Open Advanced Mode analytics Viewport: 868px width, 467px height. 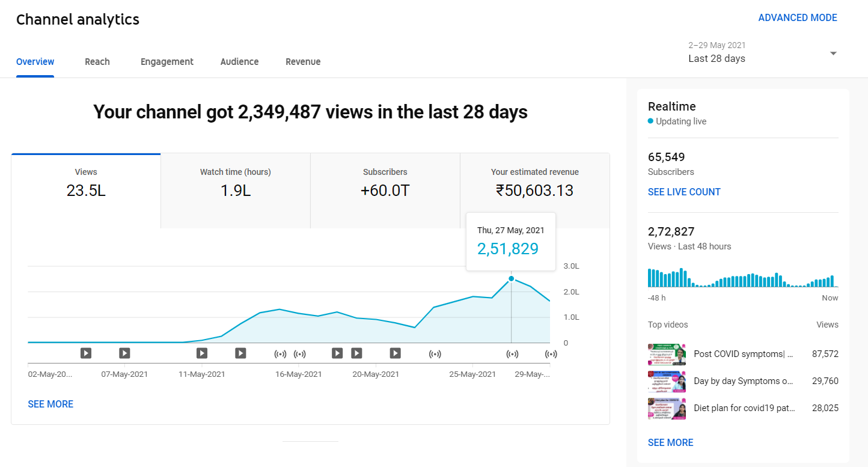[x=798, y=17]
